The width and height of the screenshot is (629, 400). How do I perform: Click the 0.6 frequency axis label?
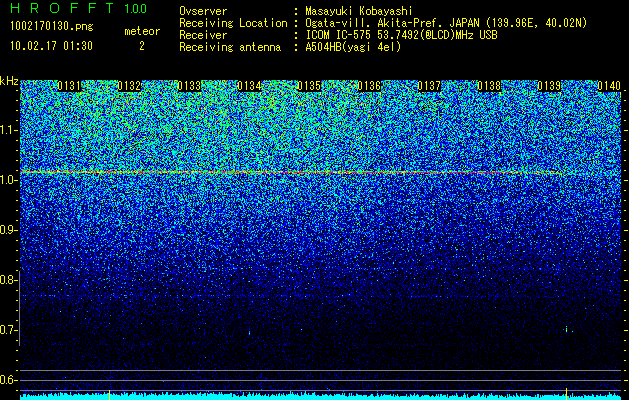(x=8, y=380)
